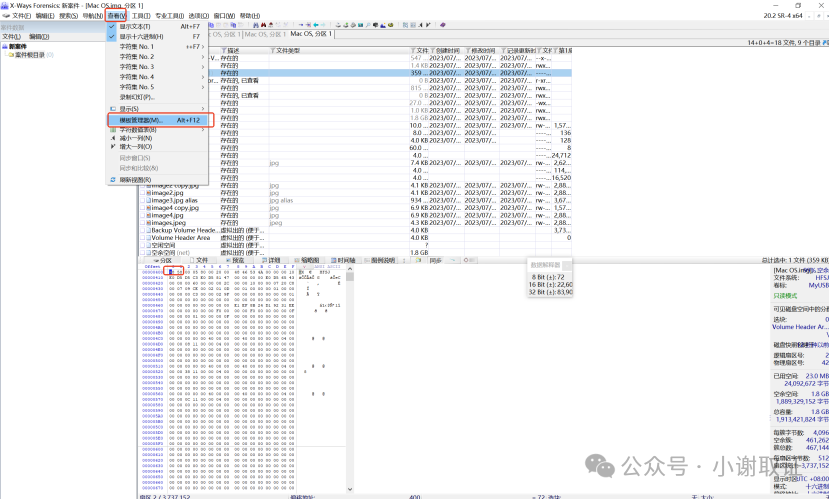Click first hex byte at offset 00000400
This screenshot has width=829, height=499.
click(172, 272)
